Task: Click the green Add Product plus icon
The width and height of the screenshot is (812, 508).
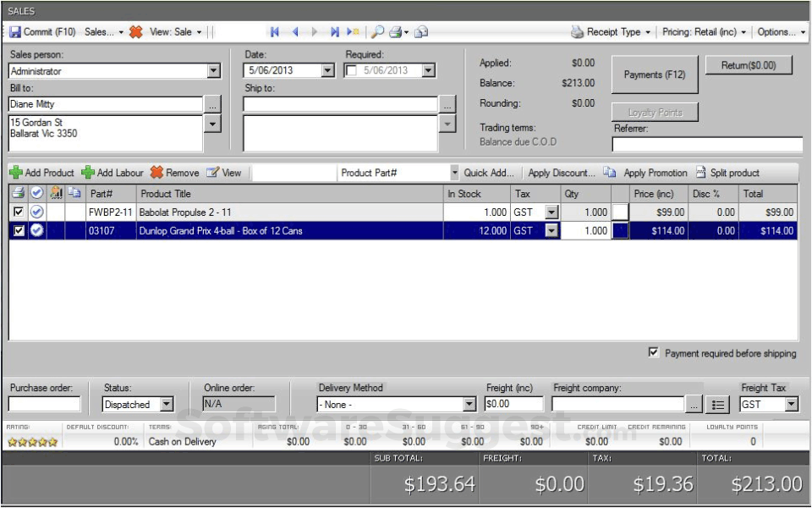Action: [16, 172]
